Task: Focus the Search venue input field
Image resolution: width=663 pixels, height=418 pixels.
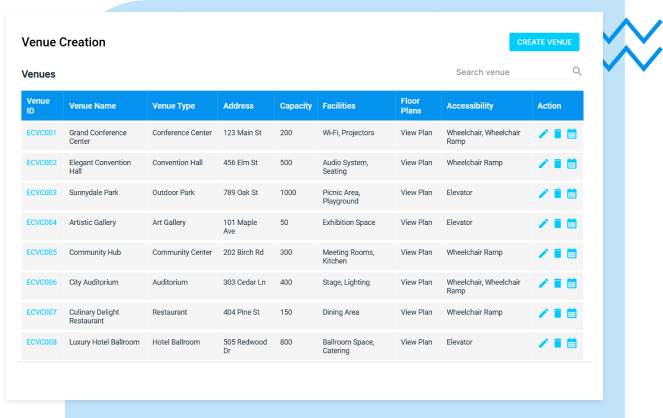Action: (510, 72)
